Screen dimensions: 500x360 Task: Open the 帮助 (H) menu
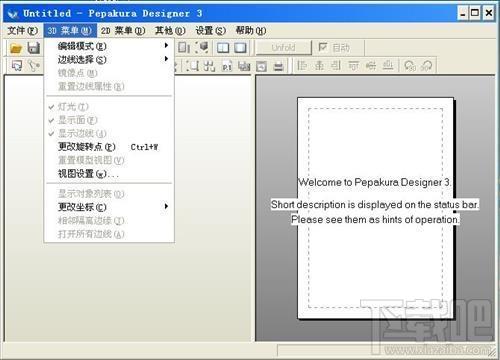tap(251, 31)
